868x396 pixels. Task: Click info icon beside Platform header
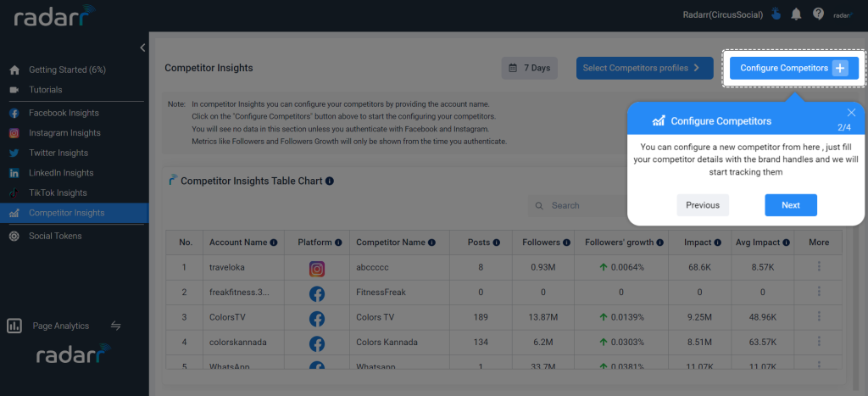pos(338,243)
